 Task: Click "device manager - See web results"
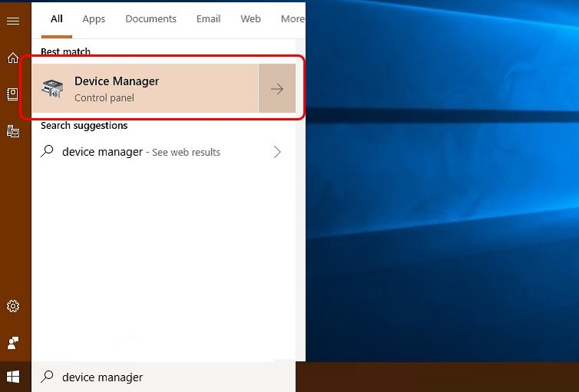pyautogui.click(x=141, y=152)
